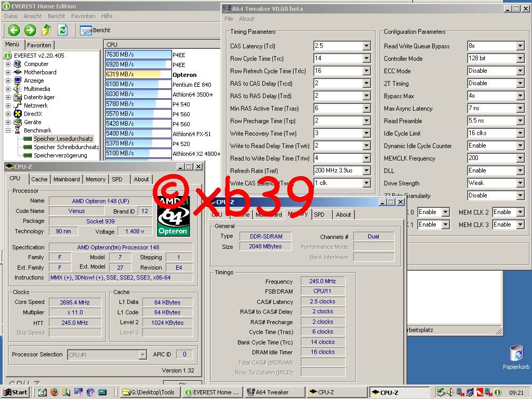Click the CPU column header in EVEREST
Viewport: 532px width, 399px height.
162,45
